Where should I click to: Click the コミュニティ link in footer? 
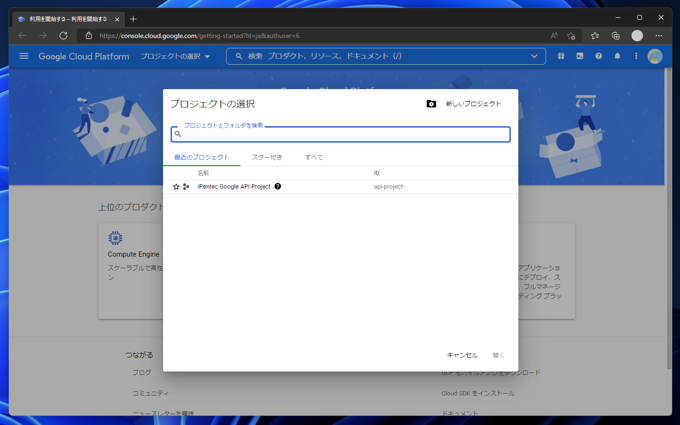[x=150, y=393]
